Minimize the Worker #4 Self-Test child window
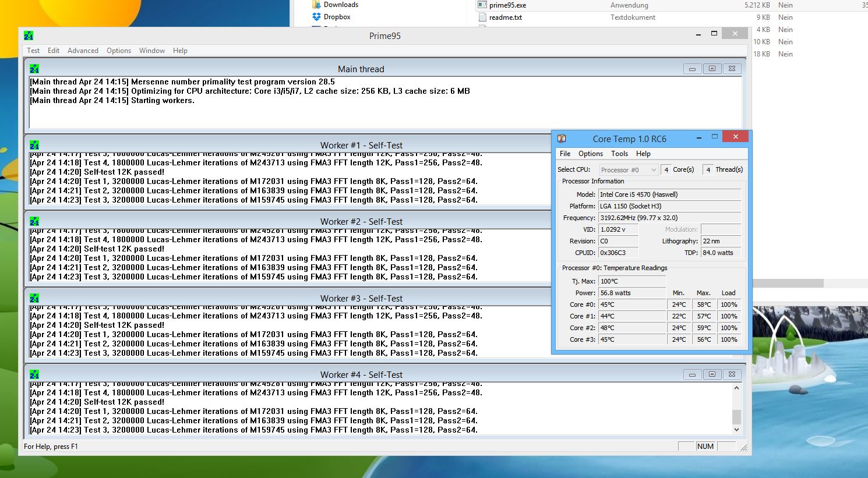868x478 pixels. tap(692, 374)
